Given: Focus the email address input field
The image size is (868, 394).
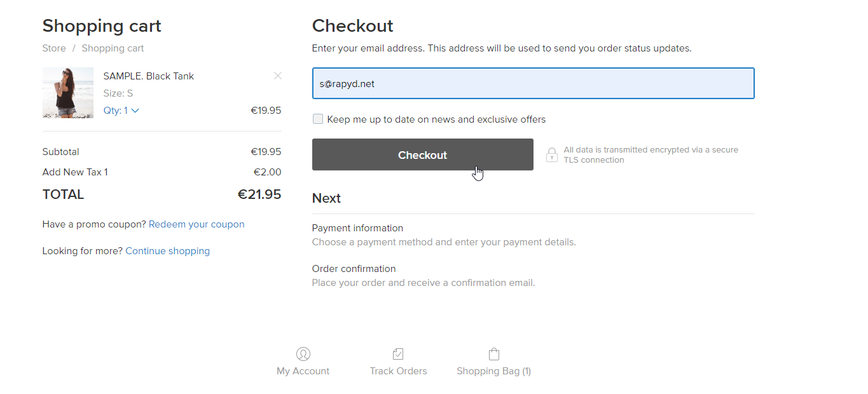Looking at the screenshot, I should pyautogui.click(x=533, y=83).
